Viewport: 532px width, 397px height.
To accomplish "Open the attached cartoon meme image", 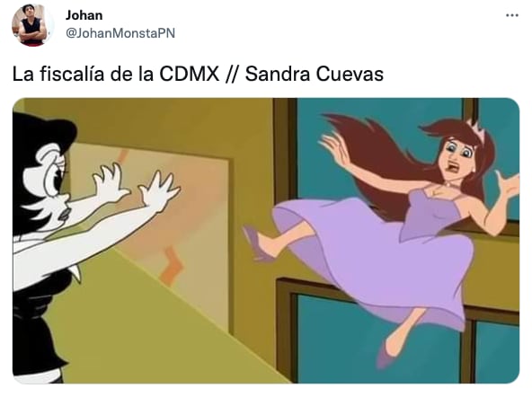I will (x=266, y=241).
